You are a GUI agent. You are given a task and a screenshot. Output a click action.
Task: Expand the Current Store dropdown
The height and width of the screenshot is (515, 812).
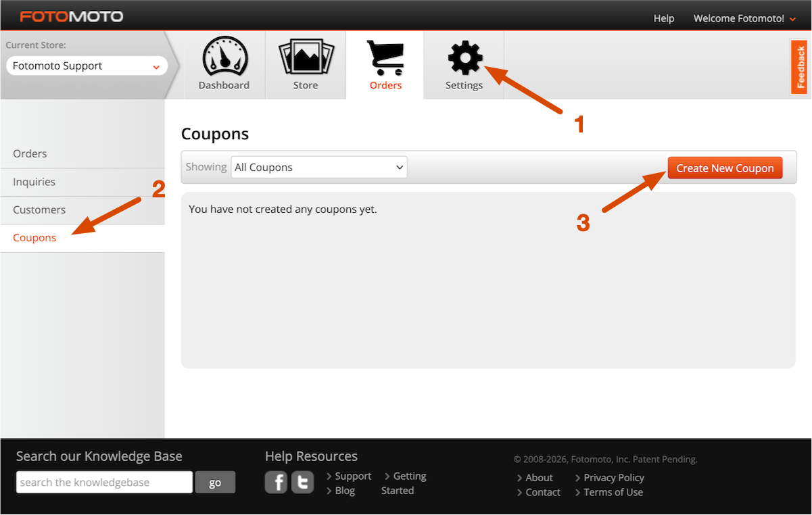click(x=87, y=66)
